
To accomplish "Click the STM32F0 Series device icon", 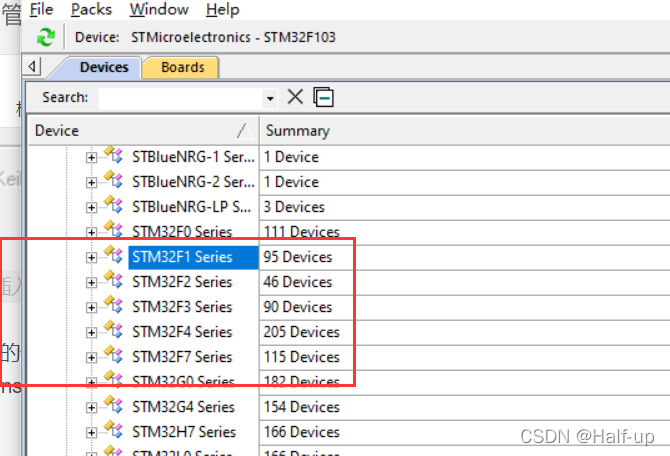I will 114,230.
